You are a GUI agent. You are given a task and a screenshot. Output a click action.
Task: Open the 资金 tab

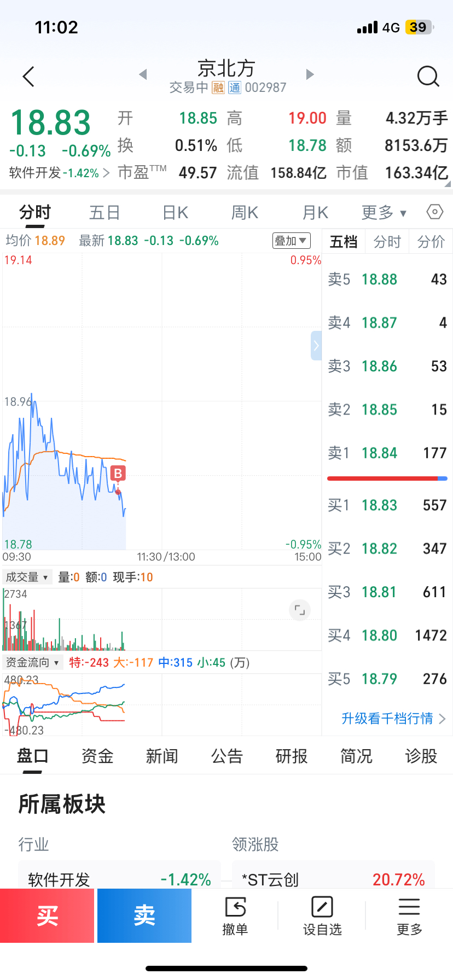click(x=97, y=756)
